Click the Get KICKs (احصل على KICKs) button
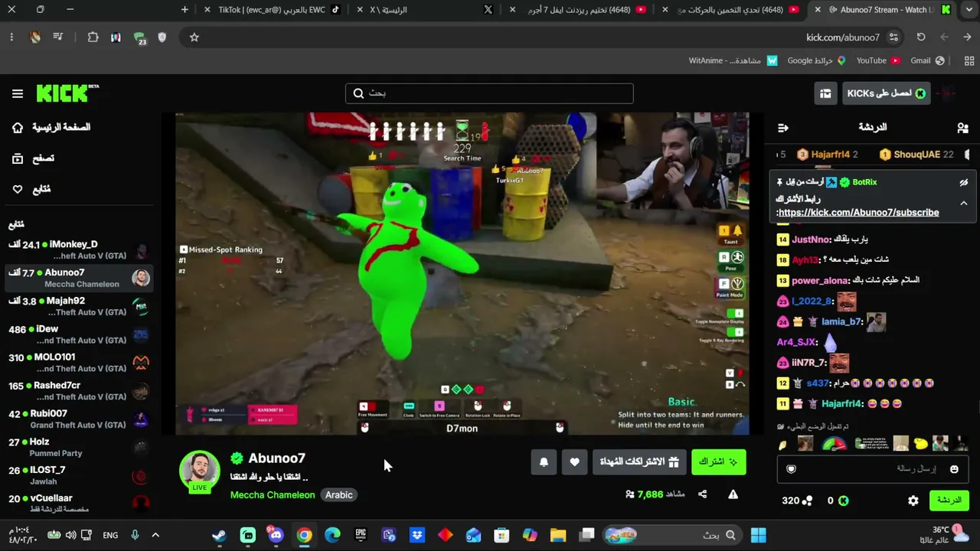Image resolution: width=980 pixels, height=551 pixels. pyautogui.click(x=886, y=93)
